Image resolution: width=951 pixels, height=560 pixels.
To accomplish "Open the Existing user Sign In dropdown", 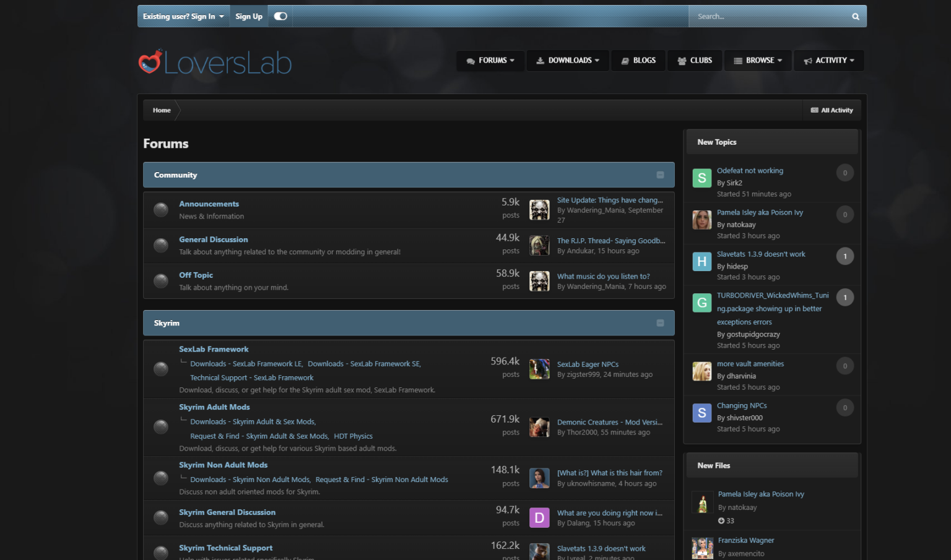I will click(183, 16).
